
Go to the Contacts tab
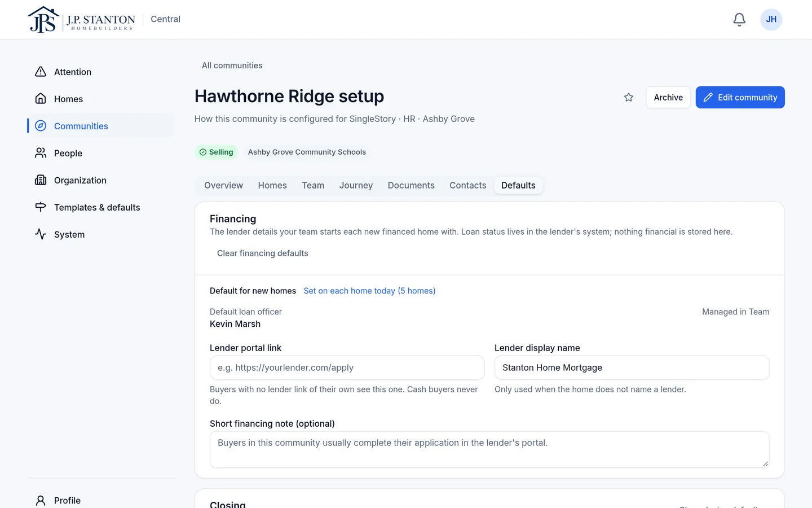(x=468, y=186)
